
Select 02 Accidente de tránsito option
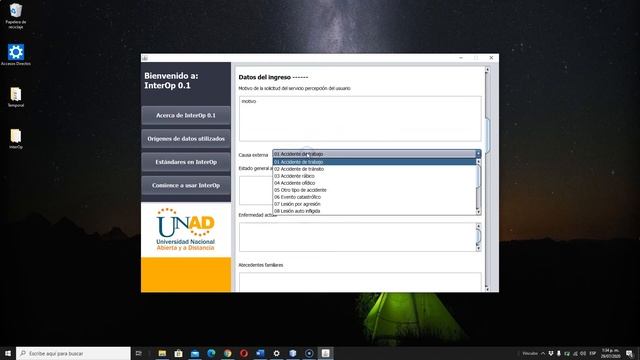[x=374, y=169]
